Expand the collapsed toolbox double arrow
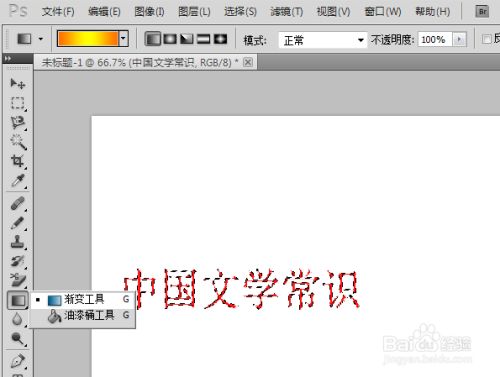Viewport: 500px width, 377px height. [8, 59]
